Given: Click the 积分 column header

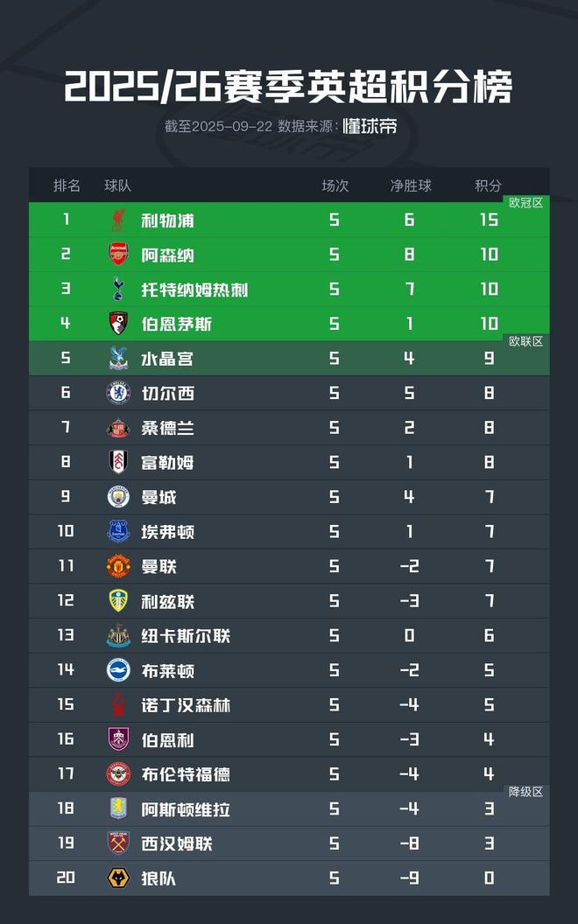Looking at the screenshot, I should click(489, 185).
